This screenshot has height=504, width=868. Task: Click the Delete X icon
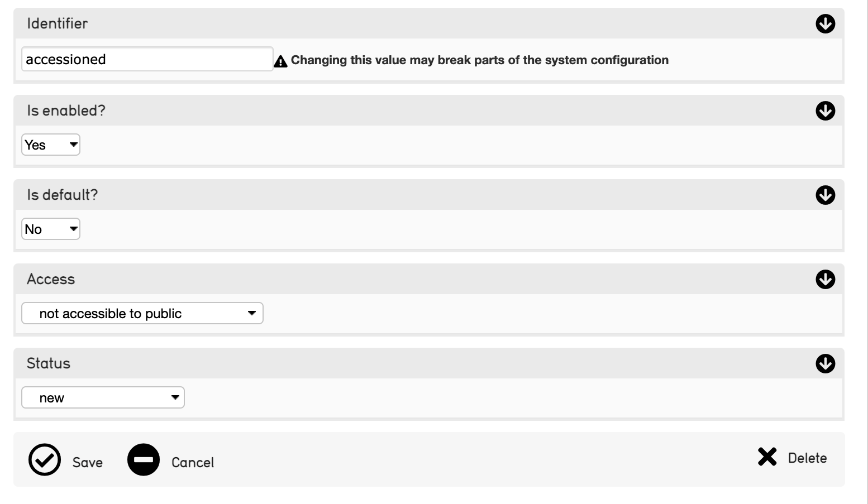pos(767,457)
